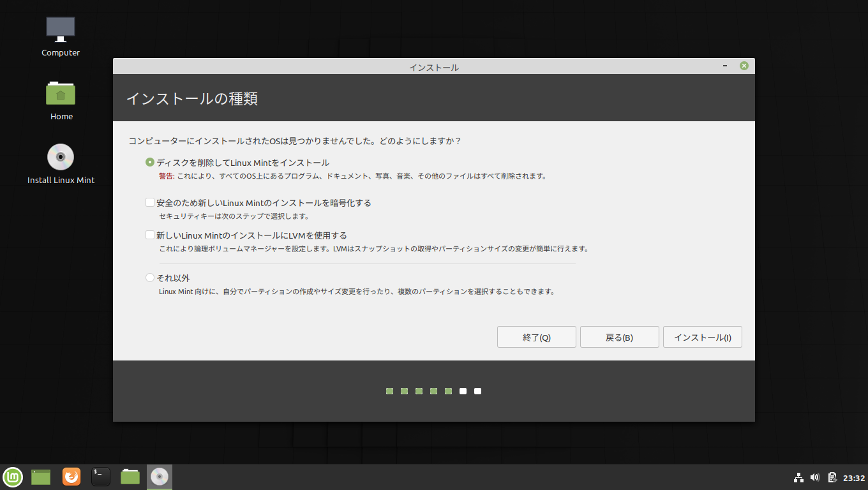868x490 pixels.
Task: Launch Firefox from the taskbar
Action: tap(71, 477)
